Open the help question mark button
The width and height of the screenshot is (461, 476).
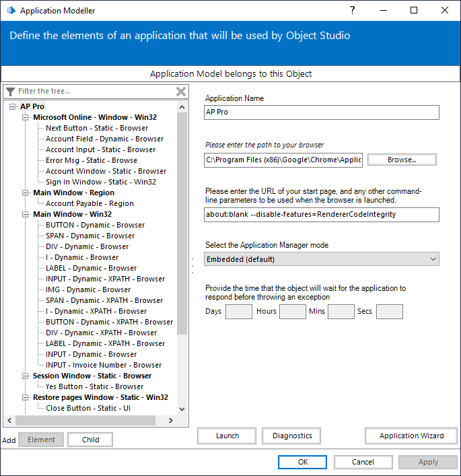[352, 10]
